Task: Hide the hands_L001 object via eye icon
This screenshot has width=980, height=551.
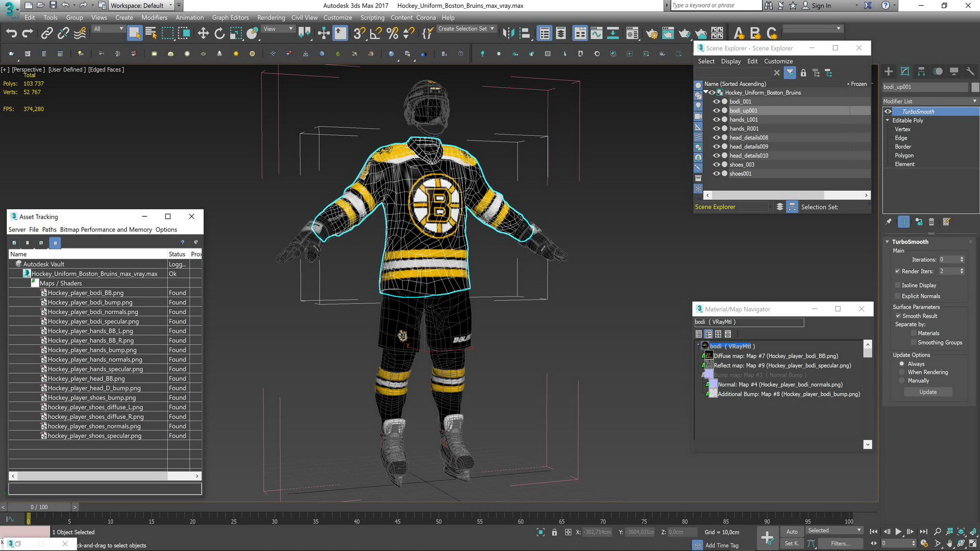Action: tap(717, 119)
